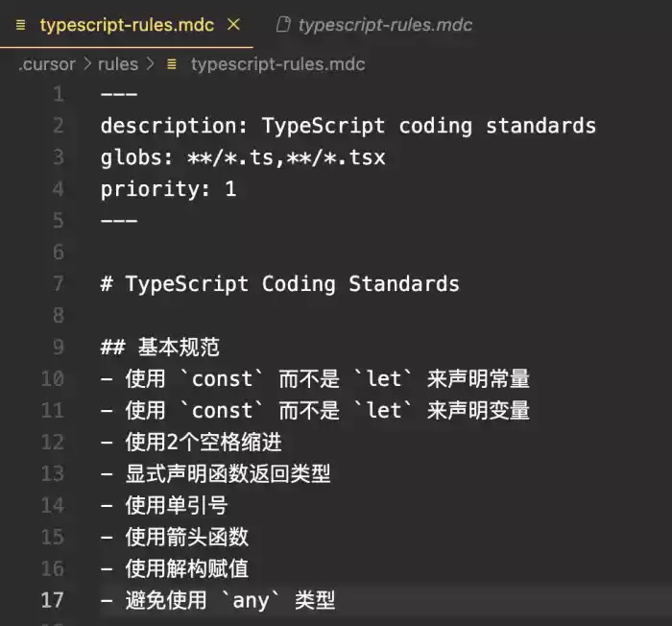Click the file icon on the italic preview tab
The height and width of the screenshot is (626, 672).
(x=282, y=25)
